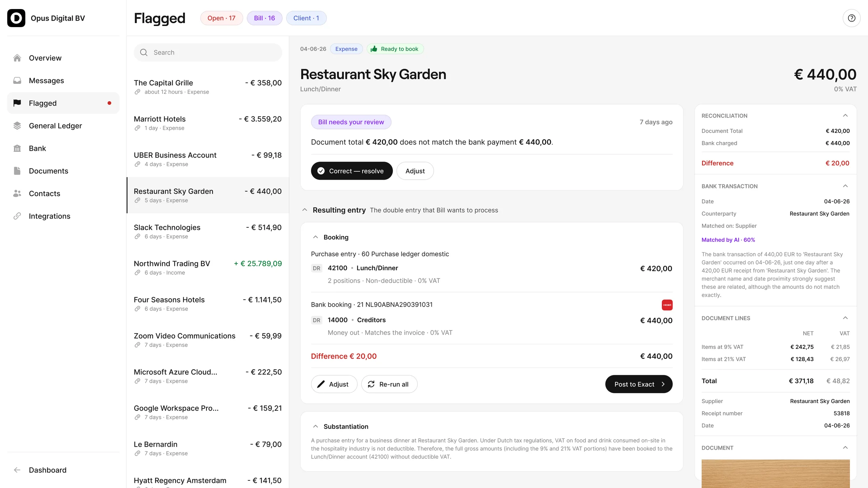Select the Marriott Hotels flagged item
This screenshot has height=488, width=868.
(x=208, y=123)
